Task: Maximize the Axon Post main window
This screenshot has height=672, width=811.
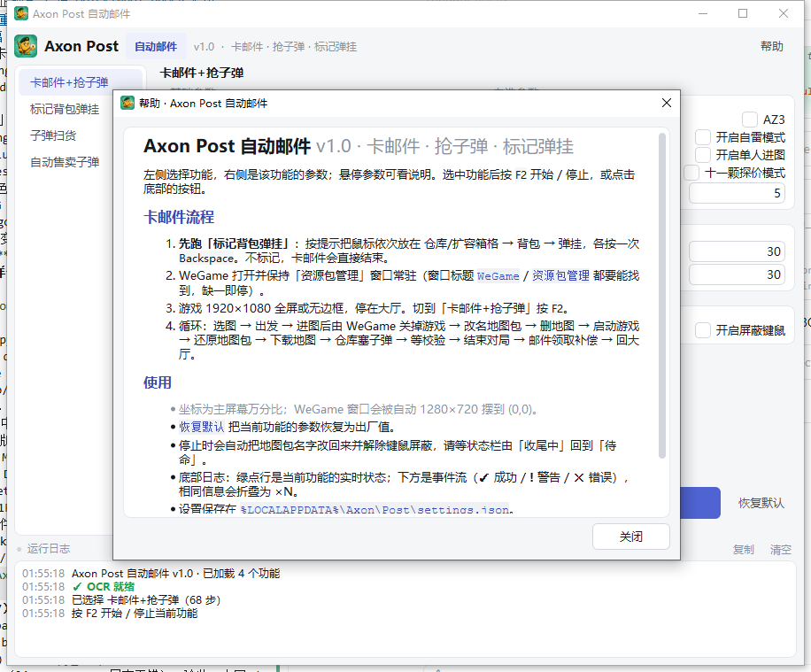Action: [x=743, y=13]
